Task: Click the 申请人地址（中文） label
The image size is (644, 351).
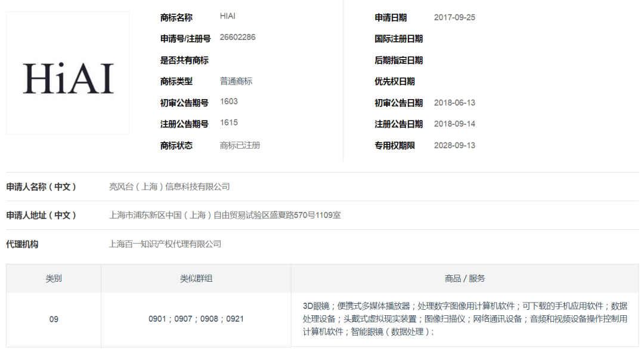Action: tap(41, 215)
